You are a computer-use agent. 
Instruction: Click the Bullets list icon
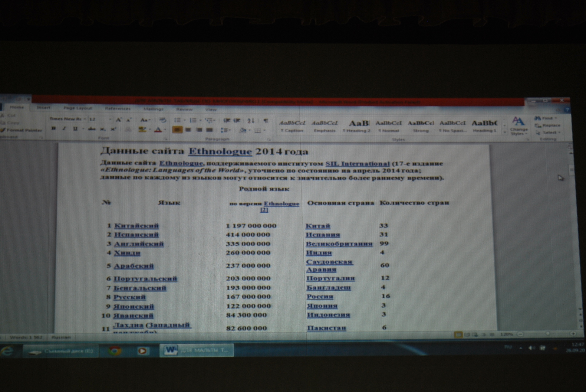(x=177, y=120)
